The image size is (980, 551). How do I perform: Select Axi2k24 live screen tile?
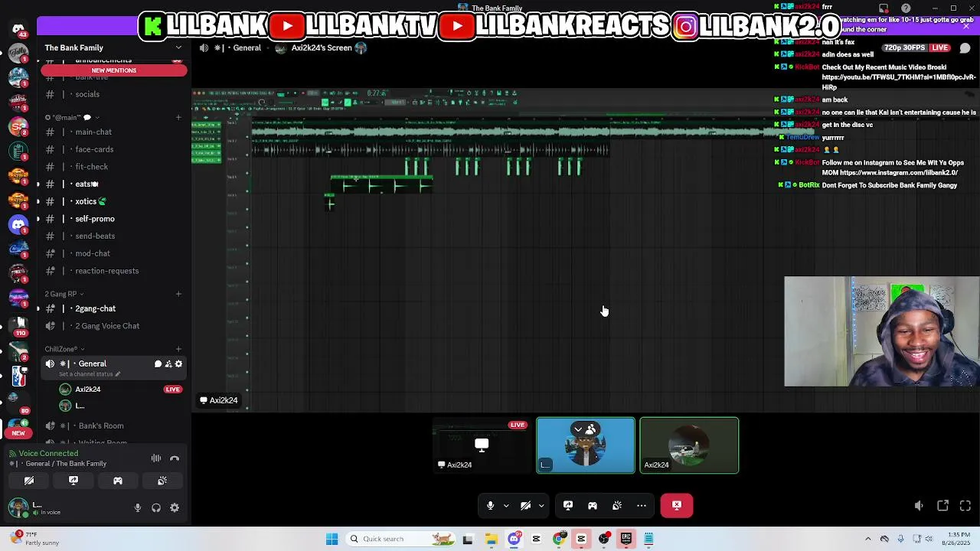482,445
